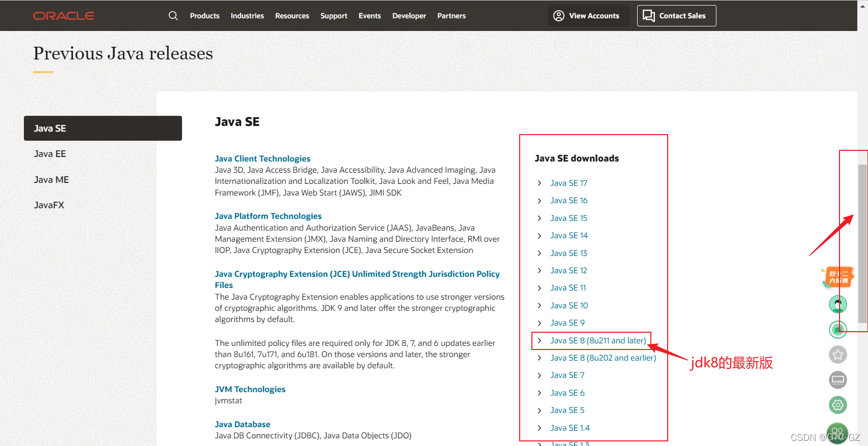
Task: Click the page vertical scrollbar thumb
Action: coord(862,244)
